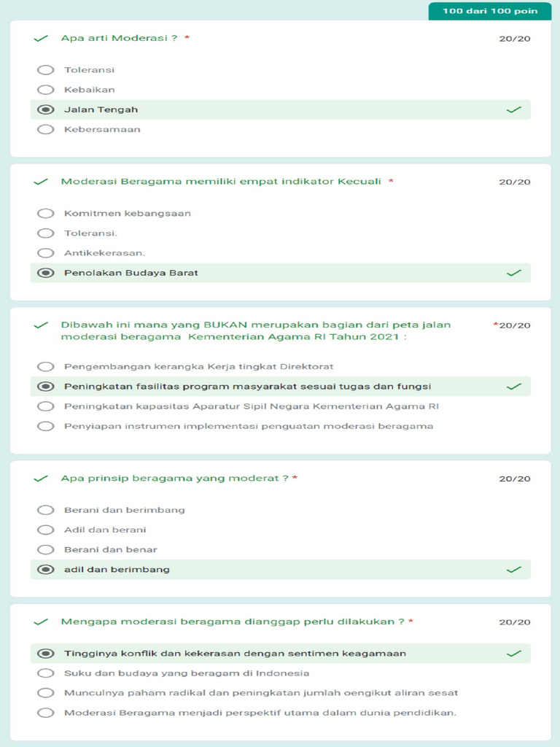Click the correct-answer checkmark on Jalan Tengah row
Viewport: 560px width, 747px height.
514,109
